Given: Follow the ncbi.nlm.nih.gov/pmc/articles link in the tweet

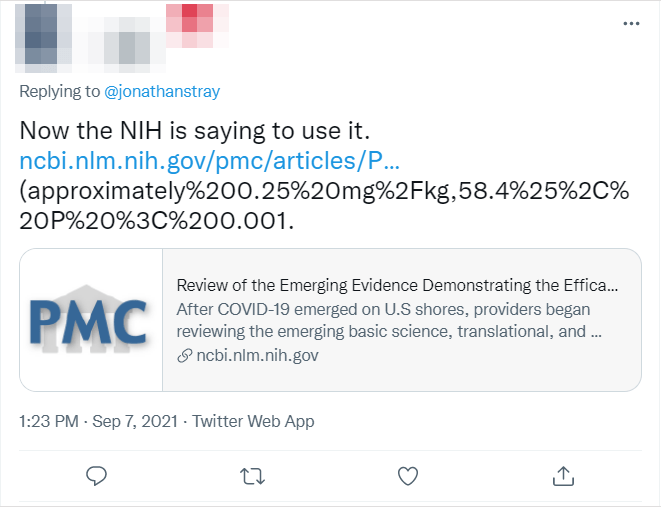Looking at the screenshot, I should click(x=210, y=161).
